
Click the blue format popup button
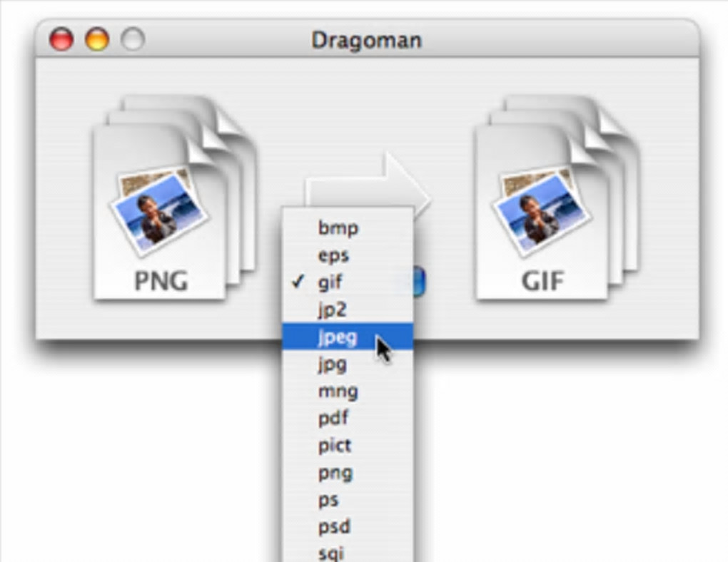pos(418,281)
